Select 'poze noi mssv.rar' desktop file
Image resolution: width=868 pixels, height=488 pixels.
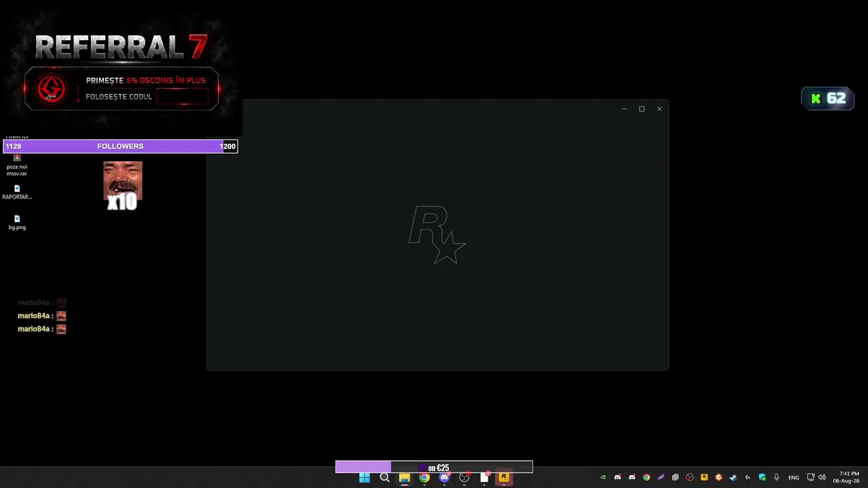coord(17,166)
